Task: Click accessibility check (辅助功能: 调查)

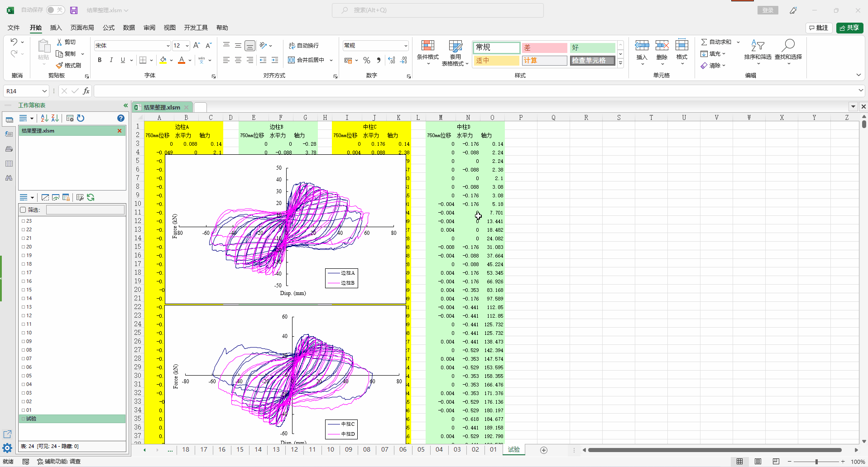Action: (x=59, y=462)
